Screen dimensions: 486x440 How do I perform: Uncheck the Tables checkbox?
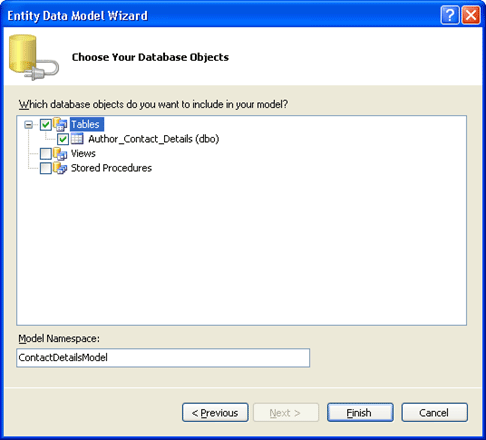tap(46, 125)
